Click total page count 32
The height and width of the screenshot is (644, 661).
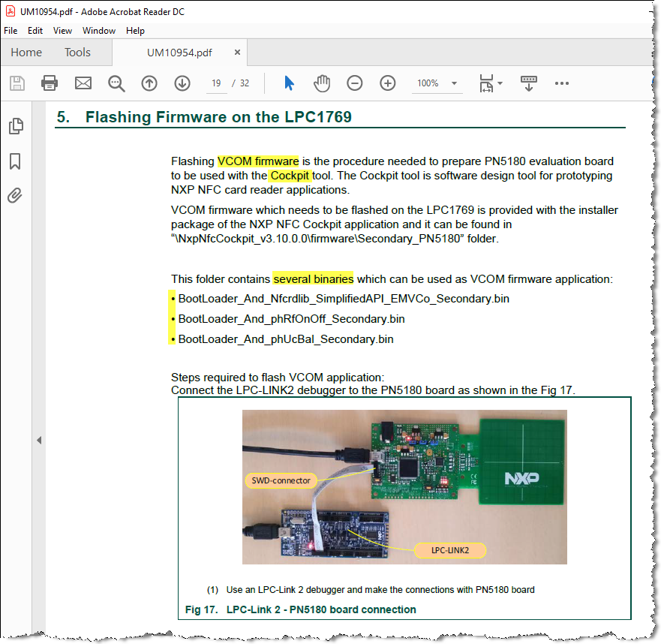point(245,83)
